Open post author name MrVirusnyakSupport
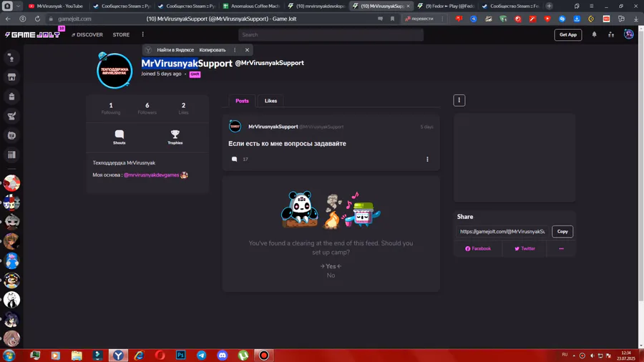This screenshot has height=362, width=644. (x=273, y=127)
